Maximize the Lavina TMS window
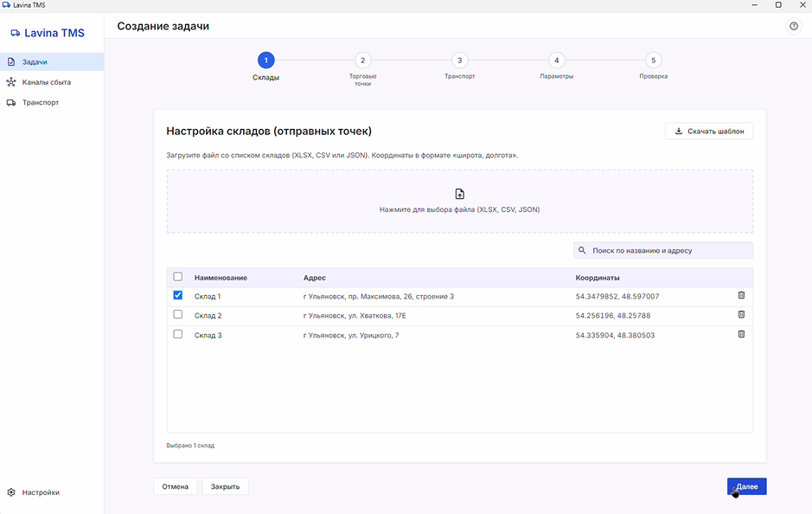Image resolution: width=812 pixels, height=514 pixels. (x=778, y=4)
